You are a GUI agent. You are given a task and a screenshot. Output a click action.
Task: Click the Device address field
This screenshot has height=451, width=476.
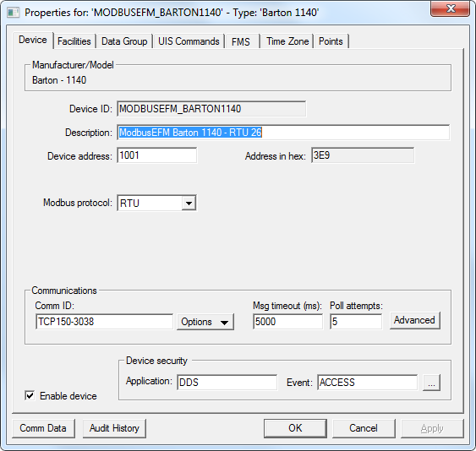pyautogui.click(x=157, y=155)
